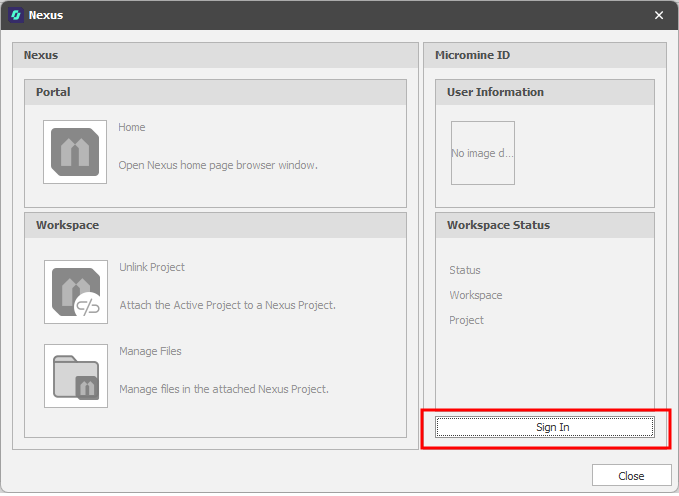679x496 pixels.
Task: Click "Manage files in the attached Nexus Project."
Action: point(224,389)
